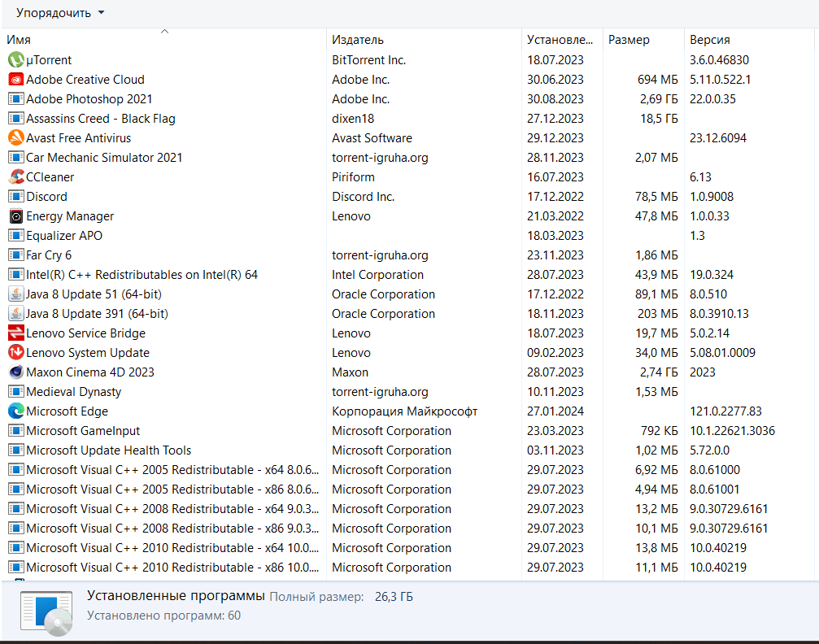Viewport: 819px width, 644px height.
Task: Click the Microsoft Update Health Tools icon
Action: 16,450
